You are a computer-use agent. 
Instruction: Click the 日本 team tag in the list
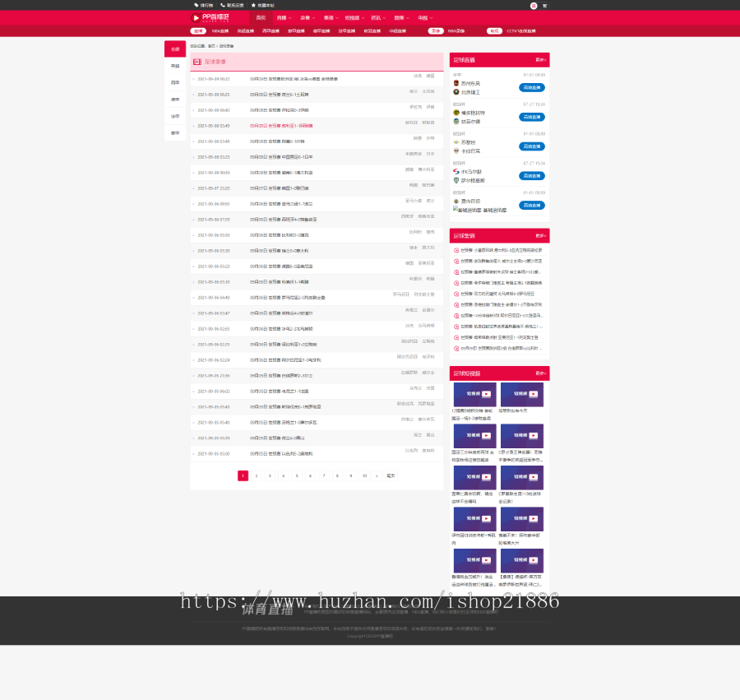coord(430,154)
